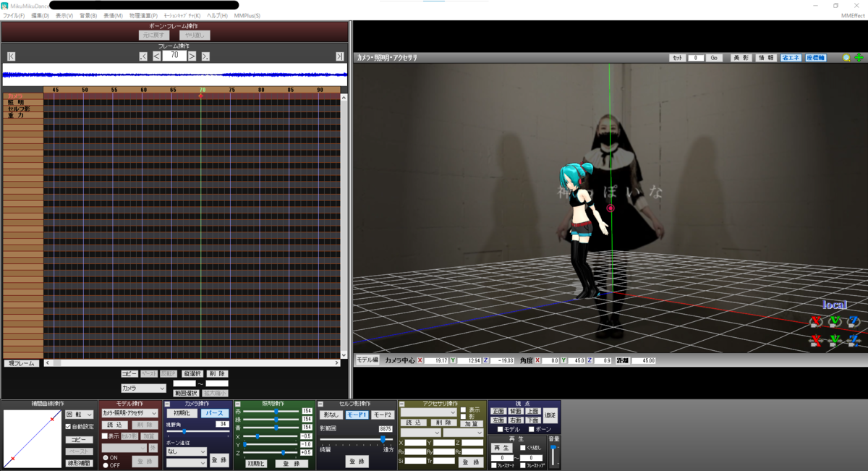Open the カメラ・照明・アクセサリ model dropdown
Screen dimensions: 868x471
[x=129, y=413]
